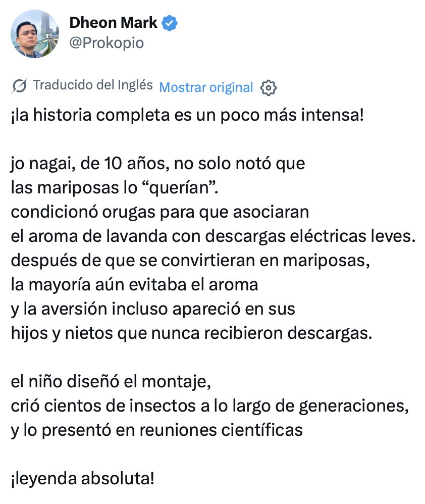Screen dimensions: 425x504
Task: Click the blue verified badge icon
Action: (x=169, y=23)
